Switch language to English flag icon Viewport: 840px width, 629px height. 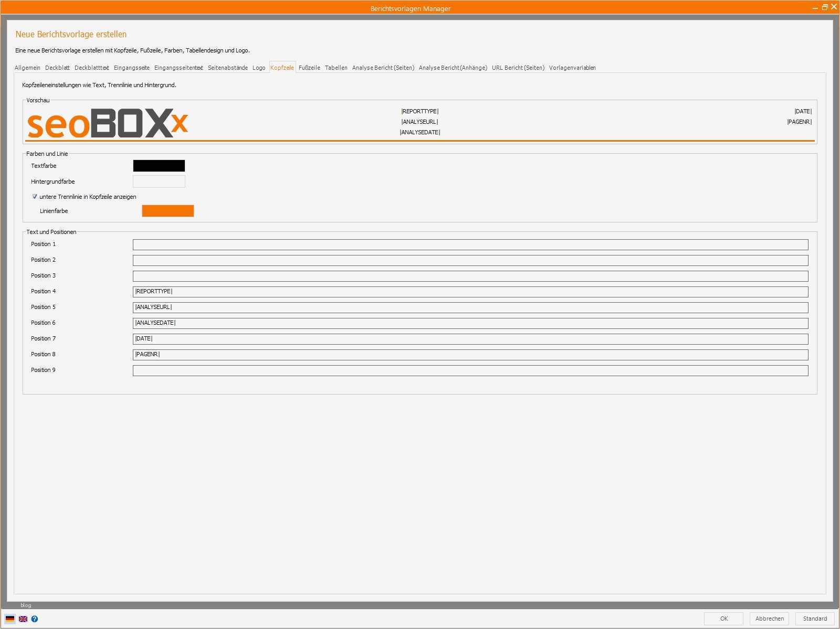pyautogui.click(x=23, y=619)
